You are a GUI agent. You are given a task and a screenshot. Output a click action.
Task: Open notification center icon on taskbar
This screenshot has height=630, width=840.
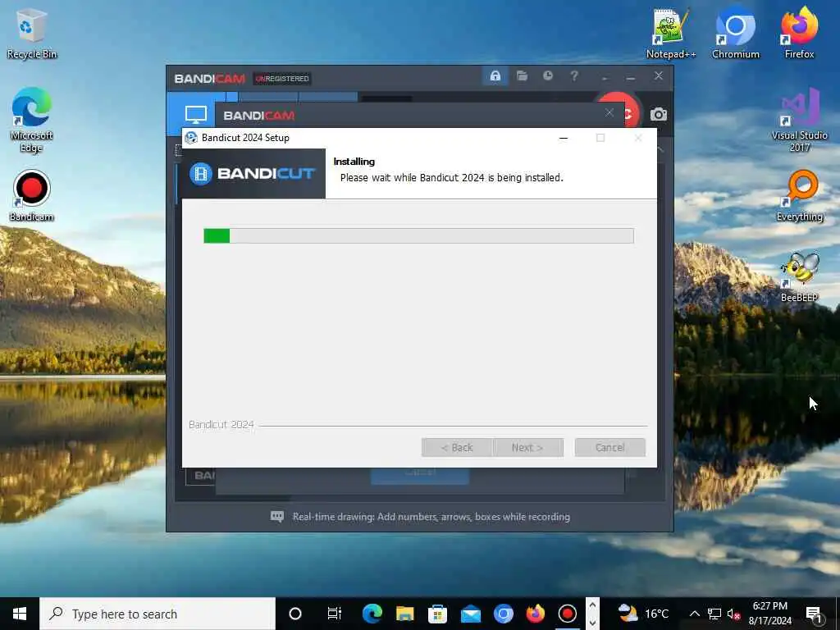[x=815, y=614]
